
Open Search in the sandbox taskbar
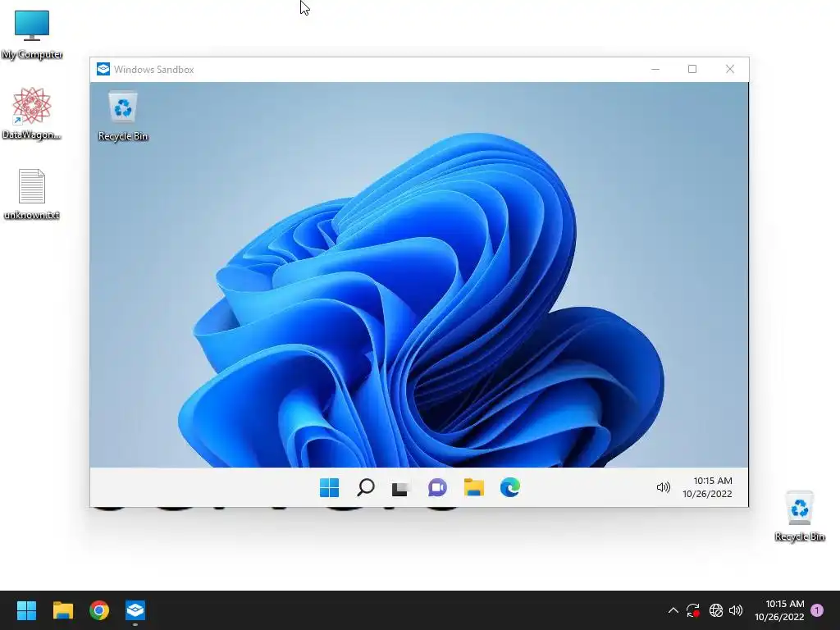pyautogui.click(x=365, y=487)
